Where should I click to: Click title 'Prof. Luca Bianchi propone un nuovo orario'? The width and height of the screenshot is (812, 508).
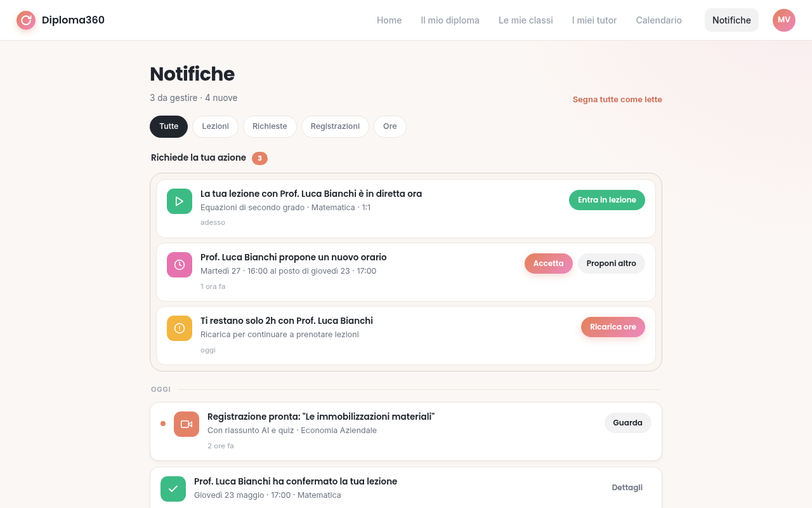294,257
